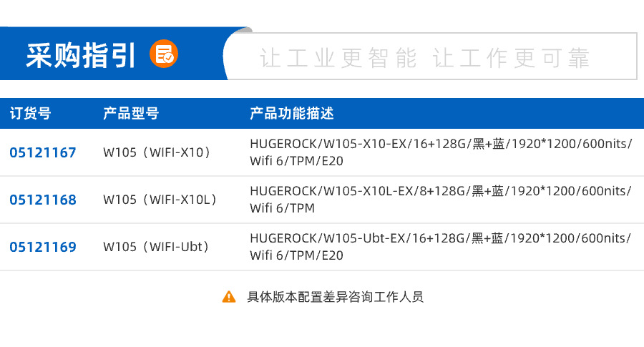Screen dimensions: 644x347
Task: Open order number 05121169
Action: pyautogui.click(x=43, y=247)
